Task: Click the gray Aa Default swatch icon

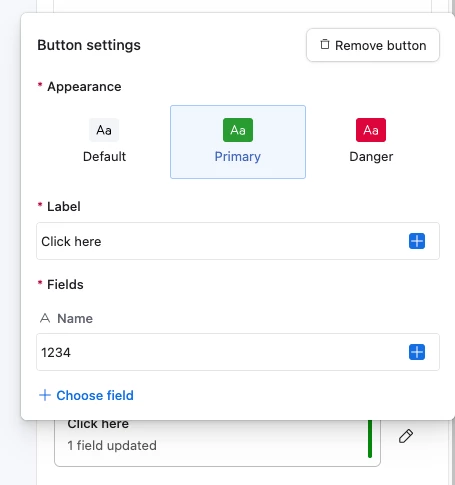Action: pyautogui.click(x=104, y=130)
